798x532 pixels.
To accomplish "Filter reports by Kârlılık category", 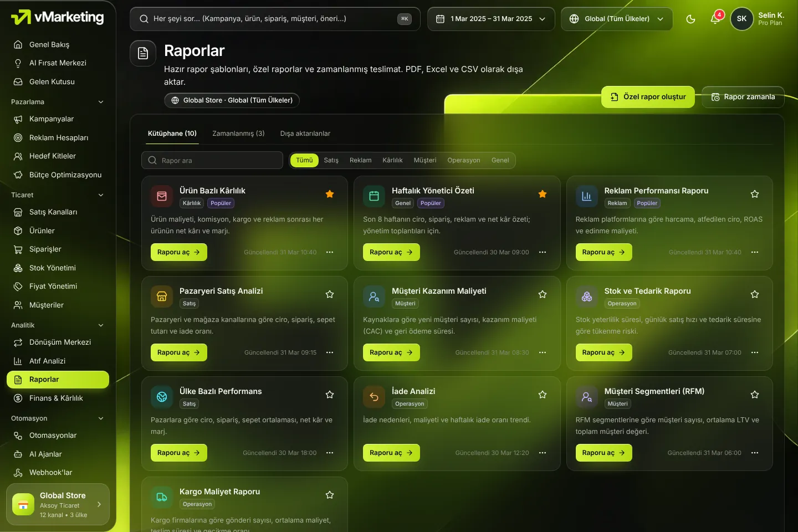I will coord(392,160).
